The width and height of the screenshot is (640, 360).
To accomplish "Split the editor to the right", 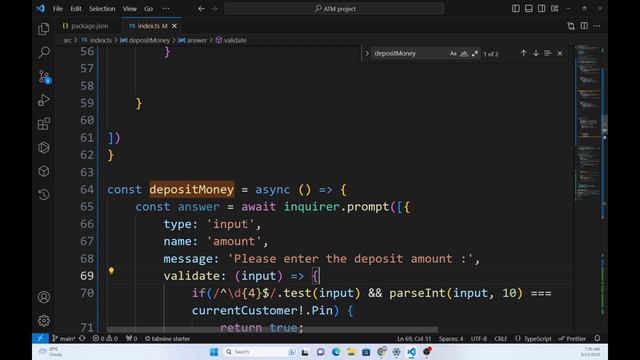I will (584, 26).
